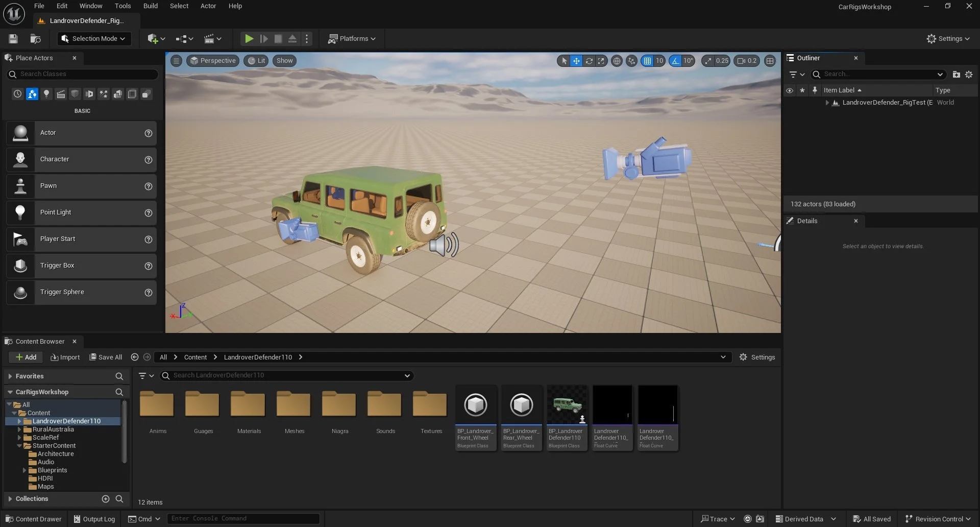Open the Blueprints toolbar menu
The image size is (980, 527).
(x=184, y=39)
